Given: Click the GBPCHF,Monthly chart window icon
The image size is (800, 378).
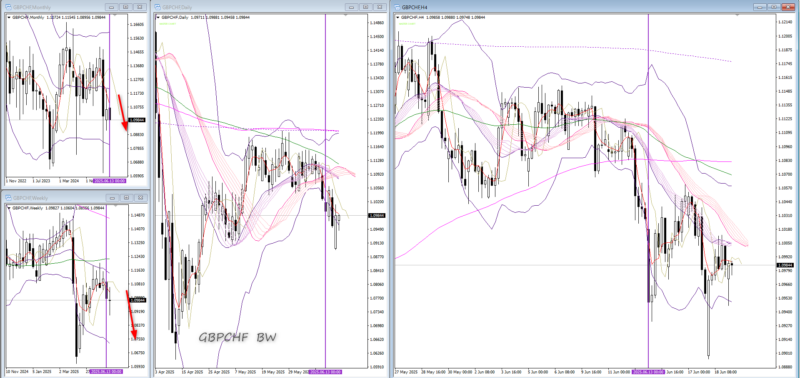Looking at the screenshot, I should point(8,7).
